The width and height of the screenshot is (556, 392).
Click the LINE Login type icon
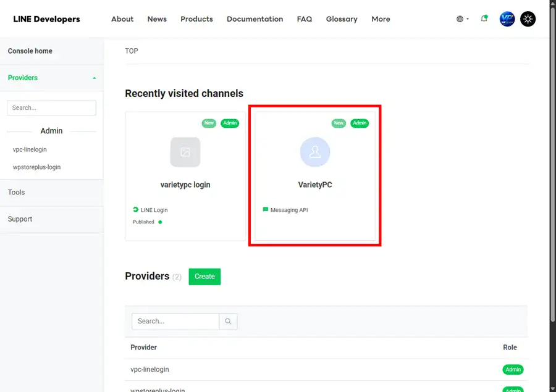point(135,210)
